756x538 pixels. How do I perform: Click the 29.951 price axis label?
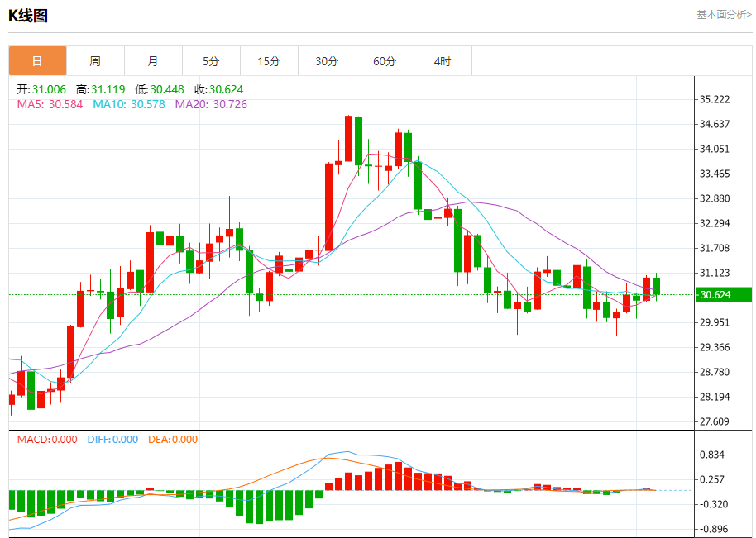[x=715, y=322]
